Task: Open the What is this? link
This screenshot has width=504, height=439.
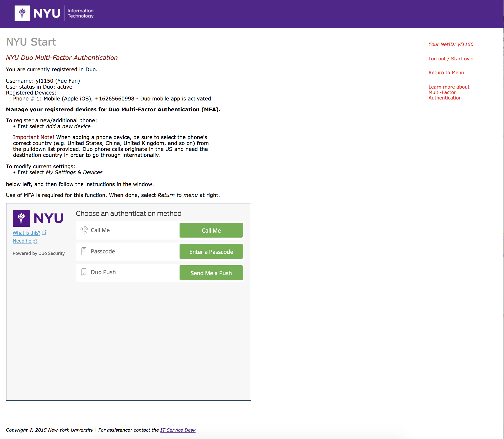Action: coord(26,233)
